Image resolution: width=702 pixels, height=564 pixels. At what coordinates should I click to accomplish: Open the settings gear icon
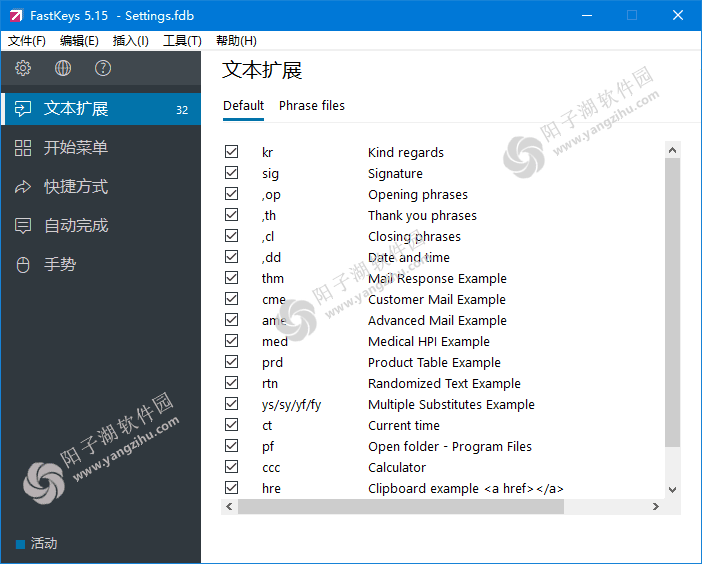[x=23, y=68]
